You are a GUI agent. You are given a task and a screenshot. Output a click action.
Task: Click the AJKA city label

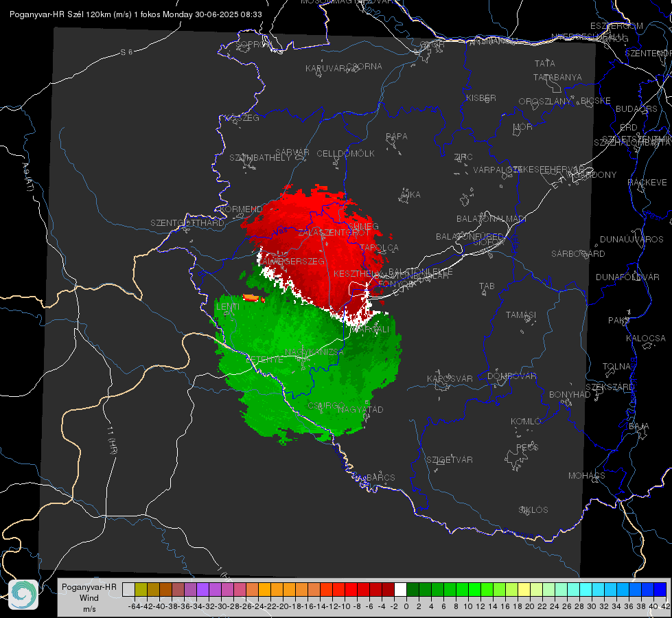click(x=410, y=195)
